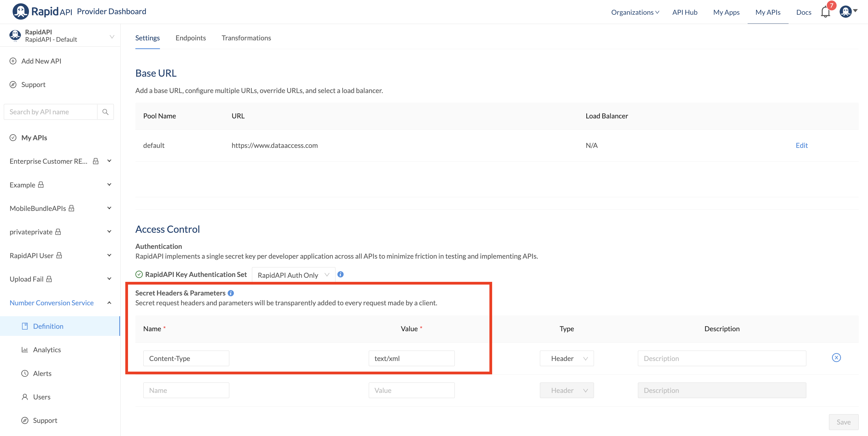Click the search magnifier icon

[105, 112]
